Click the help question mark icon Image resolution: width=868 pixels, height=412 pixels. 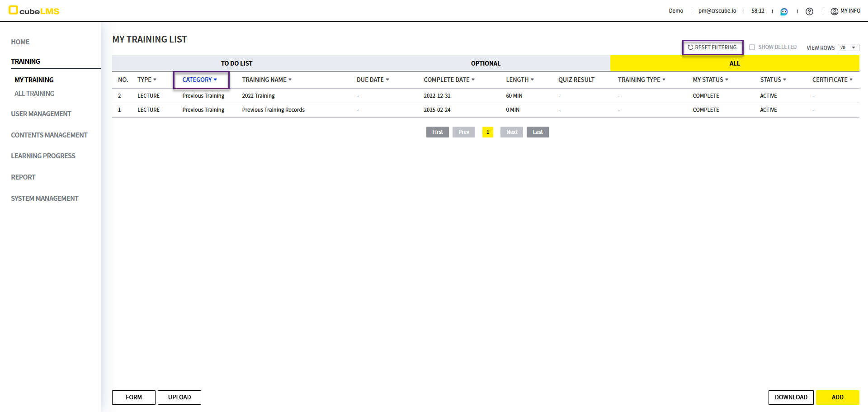(x=809, y=11)
